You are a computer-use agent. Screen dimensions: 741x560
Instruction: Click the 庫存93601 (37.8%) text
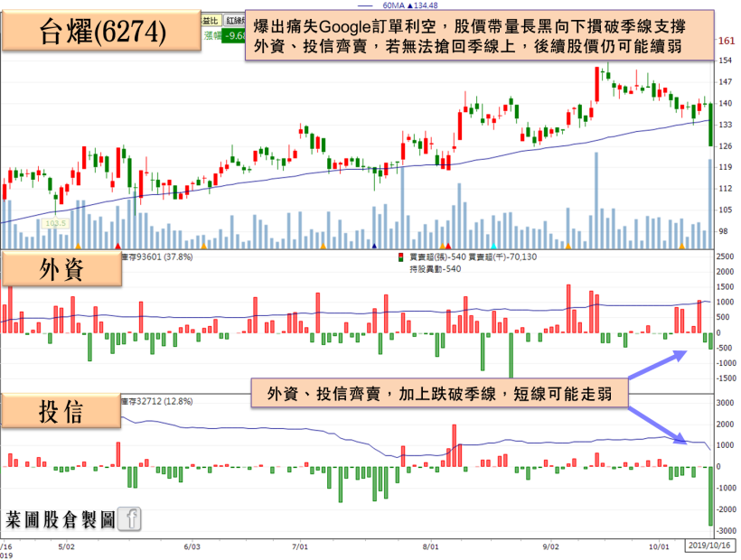point(157,257)
